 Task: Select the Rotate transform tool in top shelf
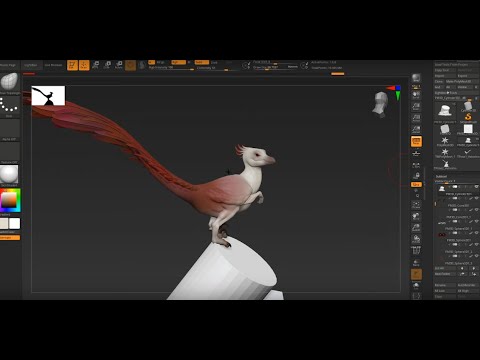coord(119,65)
